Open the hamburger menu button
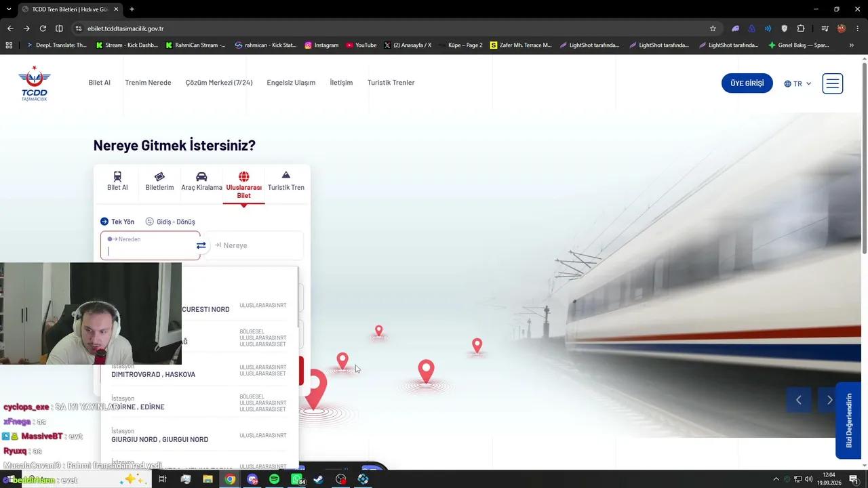 tap(833, 83)
